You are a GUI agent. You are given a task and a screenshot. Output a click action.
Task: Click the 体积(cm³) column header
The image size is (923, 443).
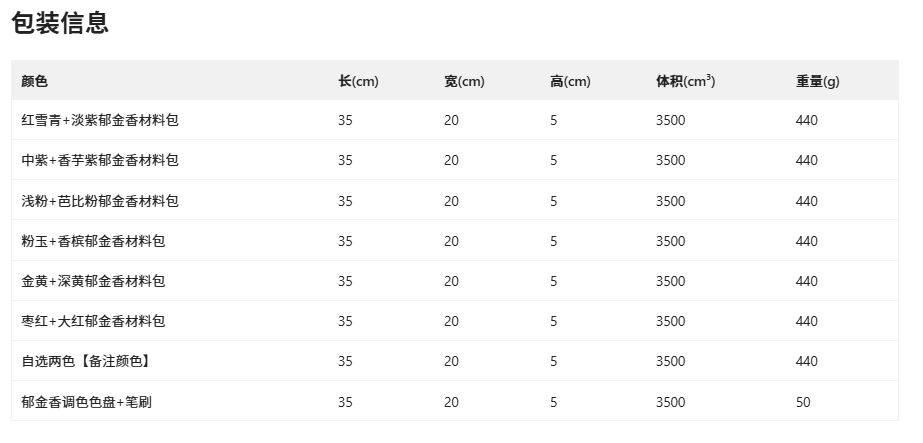[685, 81]
